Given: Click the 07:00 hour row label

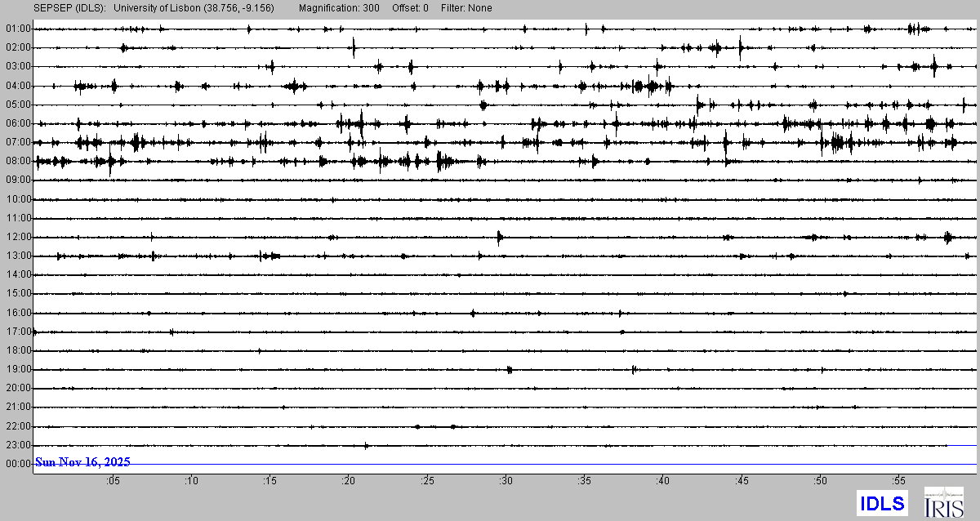Looking at the screenshot, I should (x=18, y=142).
